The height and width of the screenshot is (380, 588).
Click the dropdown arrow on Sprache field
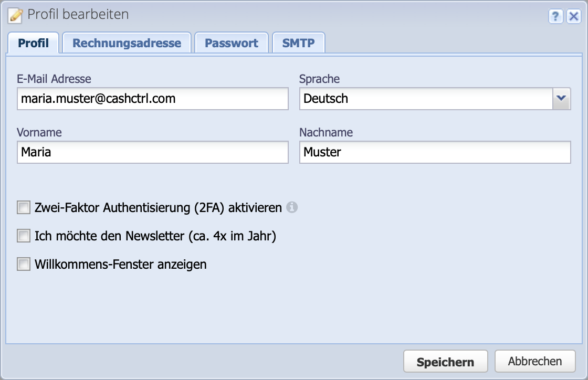coord(562,98)
